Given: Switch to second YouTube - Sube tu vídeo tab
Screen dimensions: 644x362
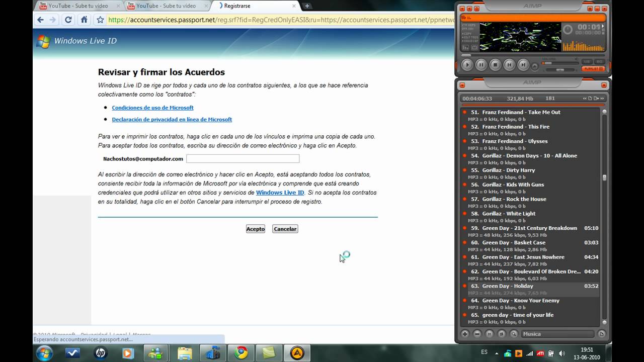Looking at the screenshot, I should [x=166, y=6].
